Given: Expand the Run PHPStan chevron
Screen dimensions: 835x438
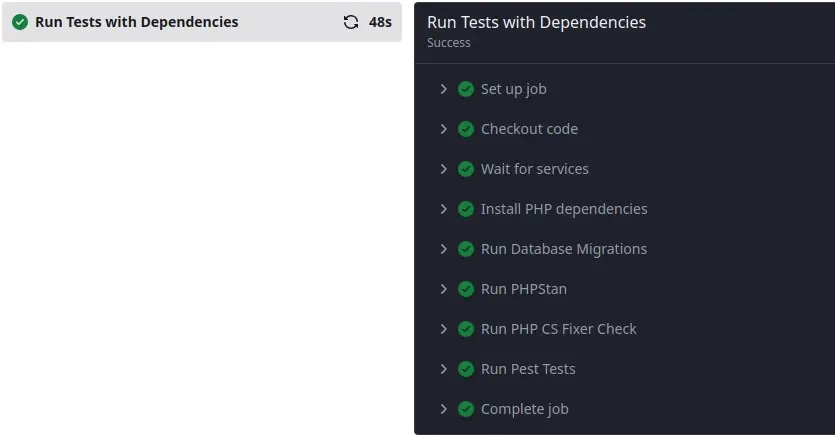Looking at the screenshot, I should (444, 289).
